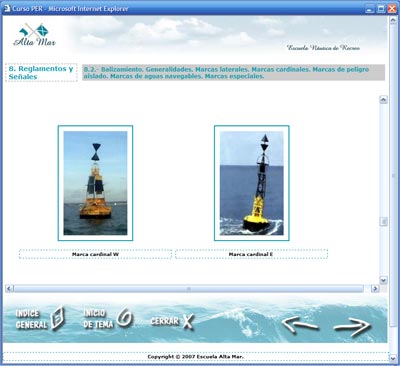Image resolution: width=400 pixels, height=366 pixels.
Task: Click the Alta Mar logo
Action: (34, 35)
